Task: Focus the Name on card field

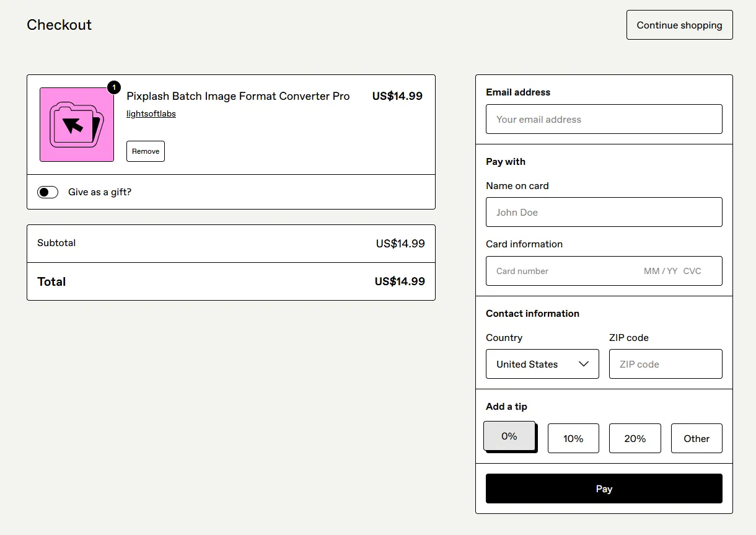Action: pos(604,212)
